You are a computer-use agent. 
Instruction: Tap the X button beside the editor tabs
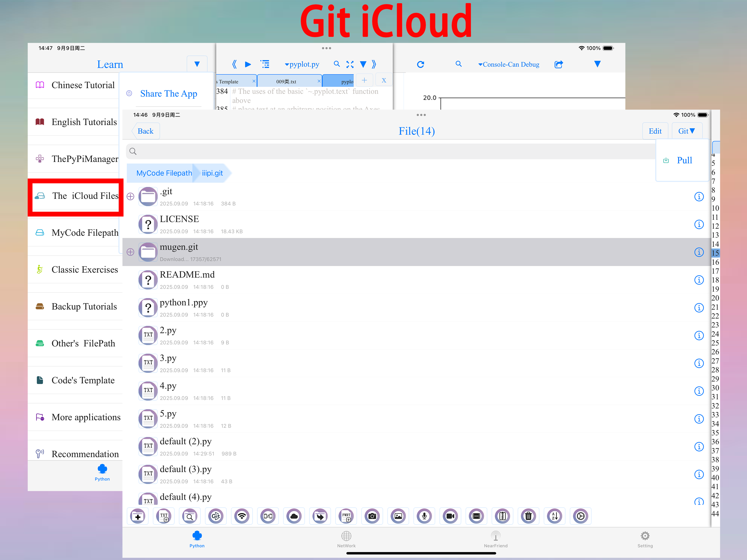pyautogui.click(x=384, y=80)
